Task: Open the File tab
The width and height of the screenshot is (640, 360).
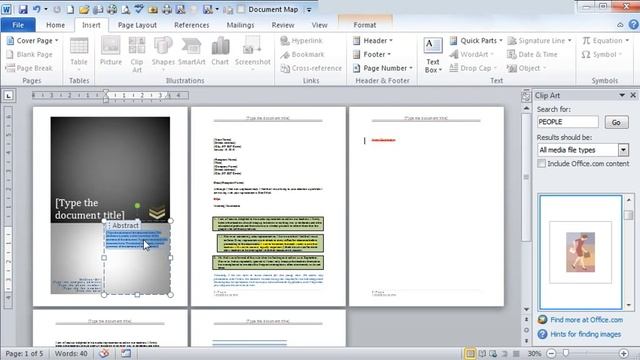Action: click(18, 25)
